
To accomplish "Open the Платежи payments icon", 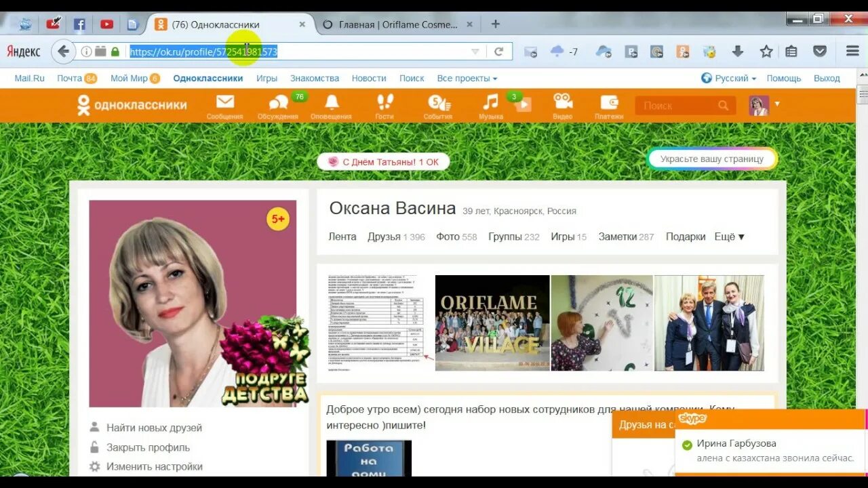I will [608, 102].
